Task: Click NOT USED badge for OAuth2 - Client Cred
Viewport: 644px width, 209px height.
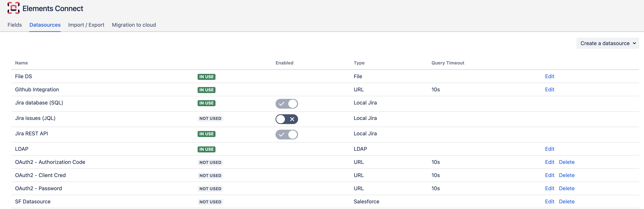Action: [x=210, y=176]
